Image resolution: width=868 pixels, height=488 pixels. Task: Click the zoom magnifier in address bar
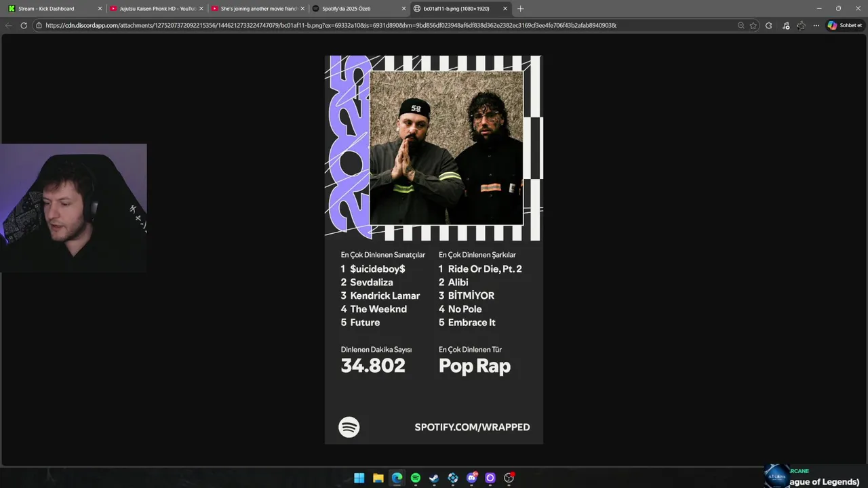(741, 25)
